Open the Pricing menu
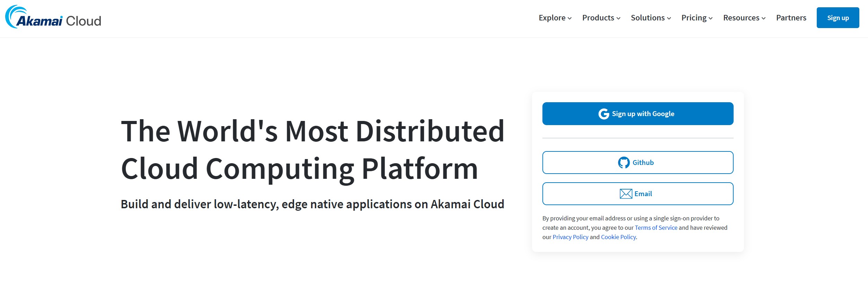 tap(694, 18)
